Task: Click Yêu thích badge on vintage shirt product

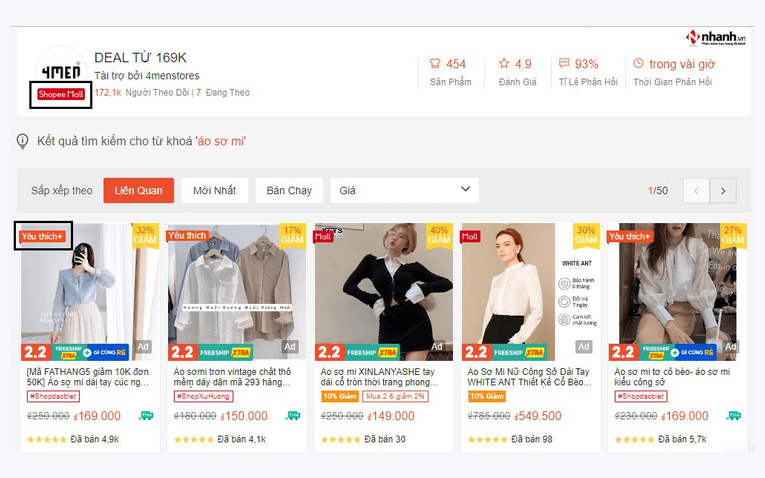Action: pyautogui.click(x=187, y=236)
